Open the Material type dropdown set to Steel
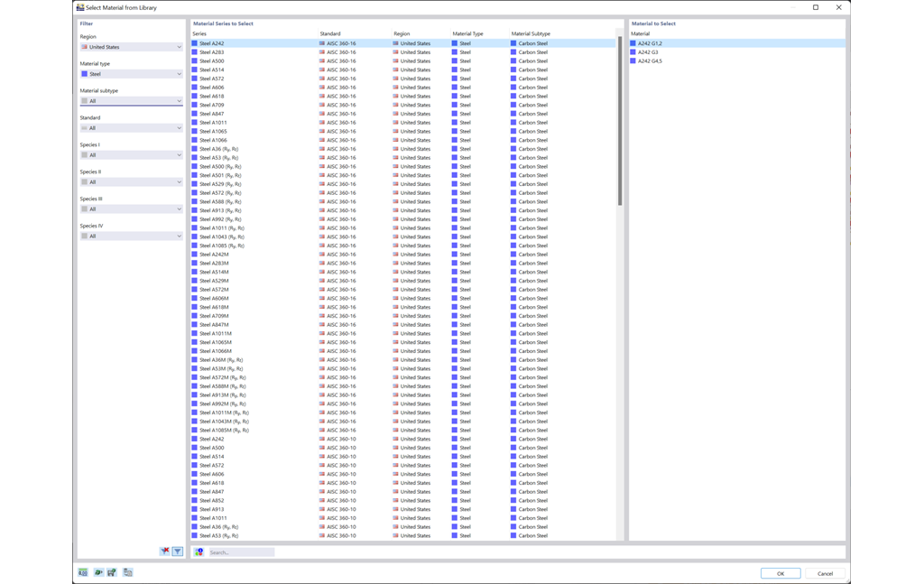Screen dimensions: 924x584 click(x=132, y=74)
